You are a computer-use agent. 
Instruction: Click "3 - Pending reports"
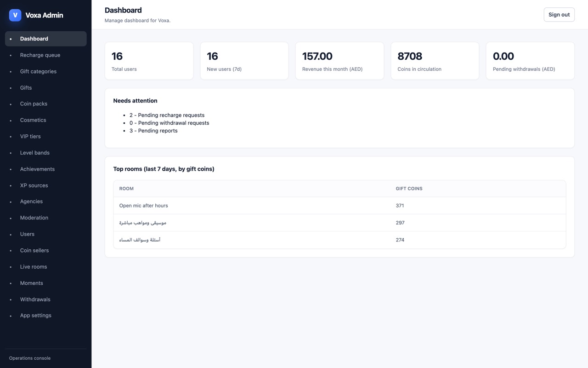pyautogui.click(x=153, y=131)
